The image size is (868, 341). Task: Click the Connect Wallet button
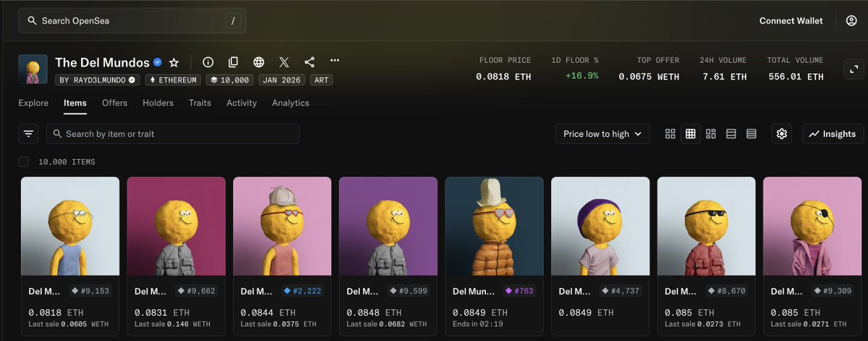pyautogui.click(x=791, y=21)
